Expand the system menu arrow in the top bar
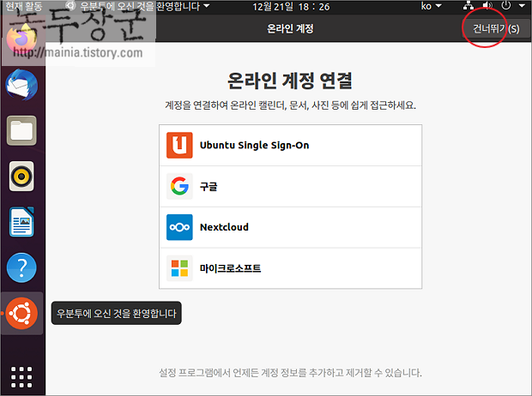532x396 pixels. click(523, 6)
